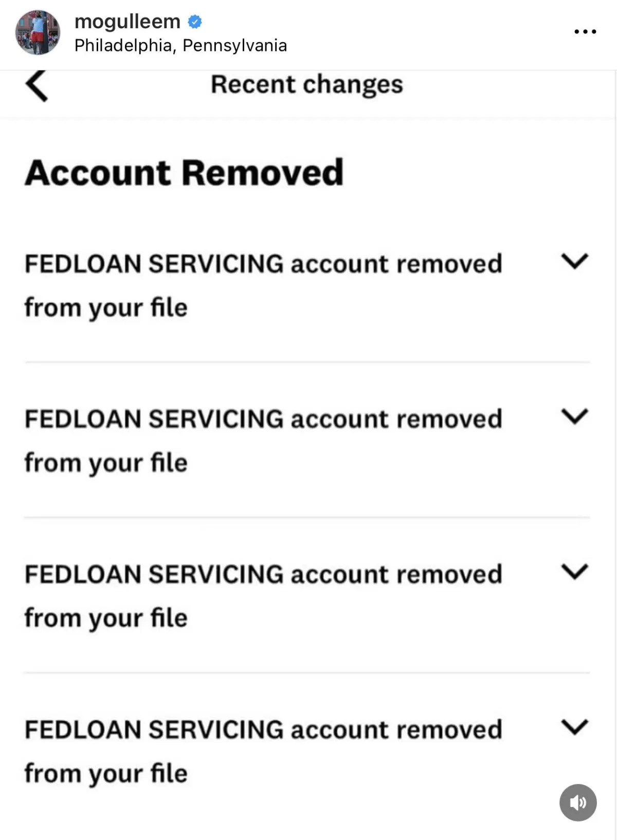Click divider line below second FEDLOAN entry
This screenshot has width=617, height=840.
click(307, 517)
